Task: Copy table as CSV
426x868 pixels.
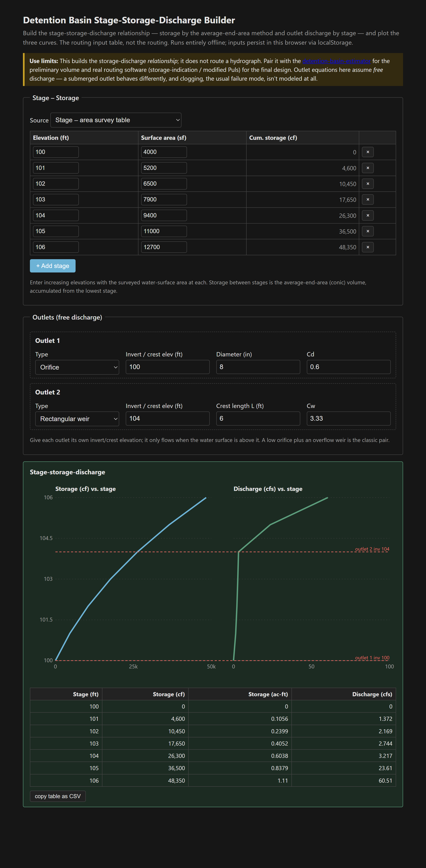Action: pos(58,796)
